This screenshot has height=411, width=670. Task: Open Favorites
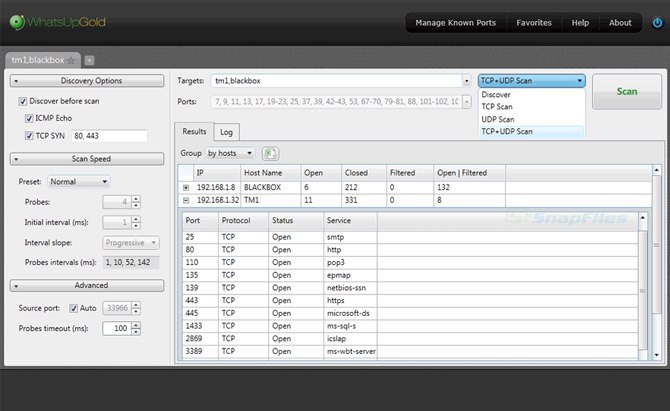534,23
